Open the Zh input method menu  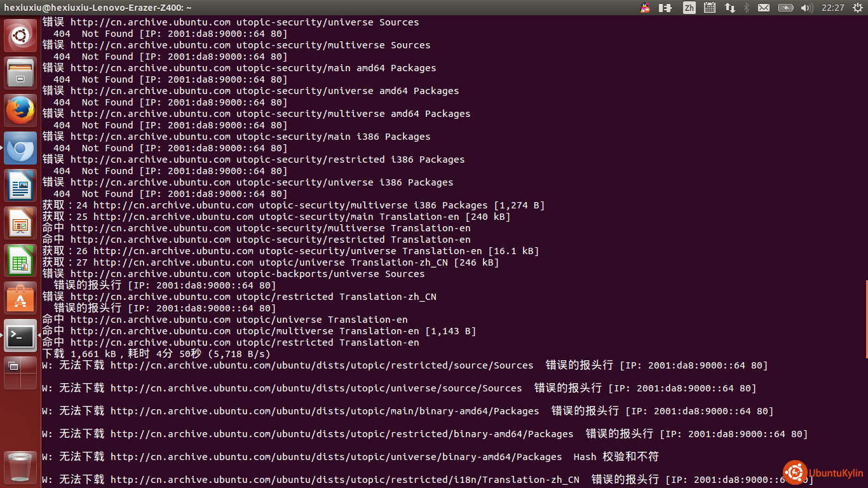point(689,8)
